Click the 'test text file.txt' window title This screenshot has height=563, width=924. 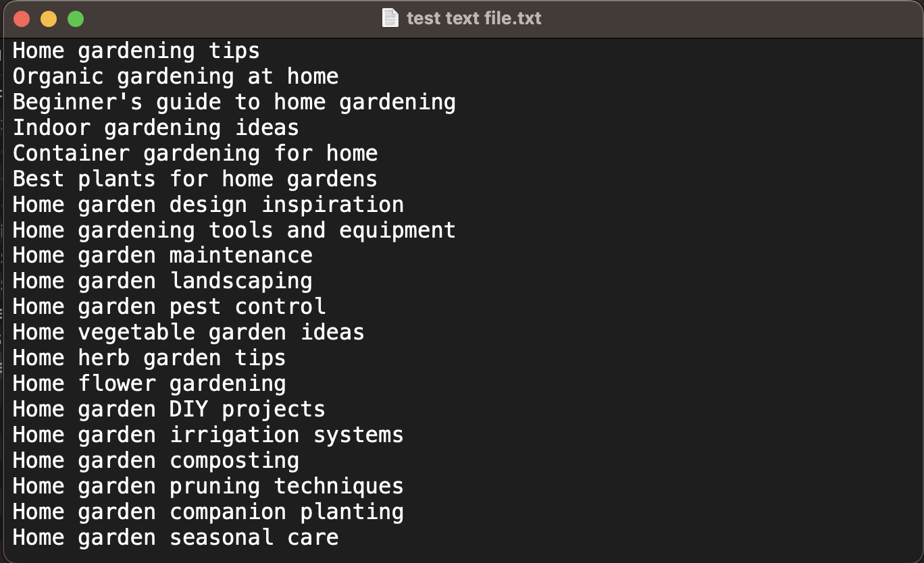click(x=474, y=18)
